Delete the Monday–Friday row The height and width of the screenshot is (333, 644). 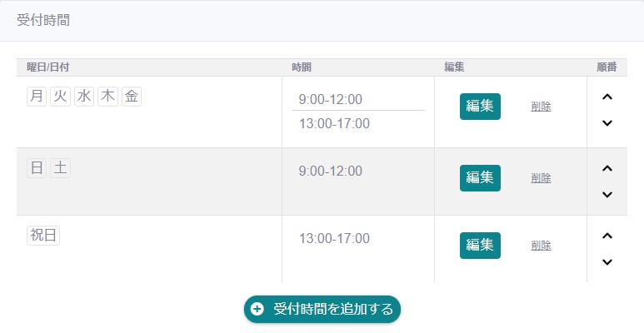coord(541,107)
